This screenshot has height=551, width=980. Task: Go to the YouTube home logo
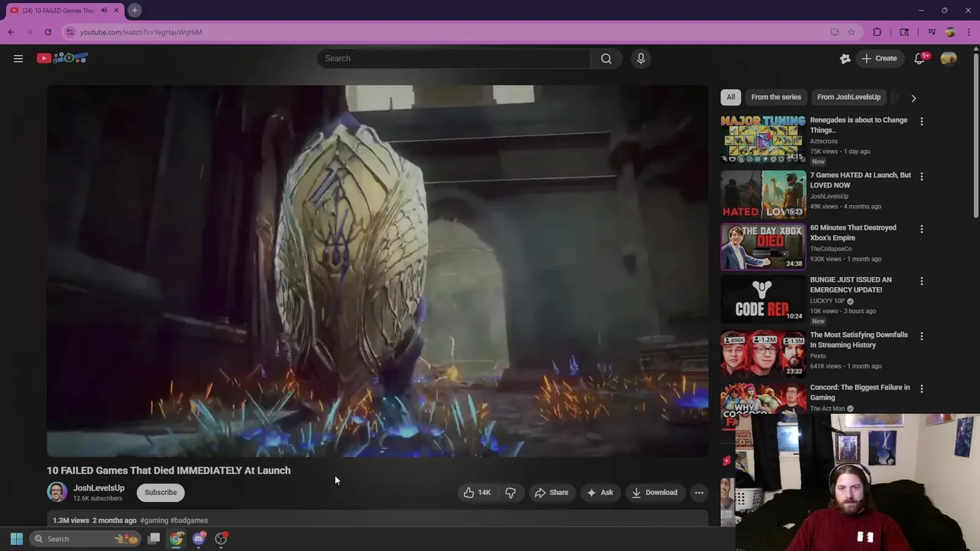pyautogui.click(x=63, y=58)
